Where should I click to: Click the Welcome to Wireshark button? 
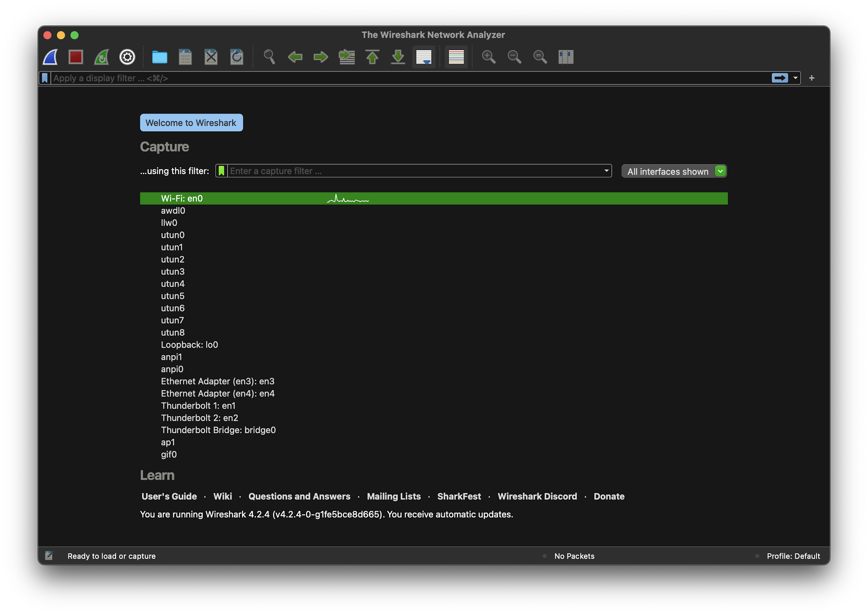pyautogui.click(x=191, y=122)
